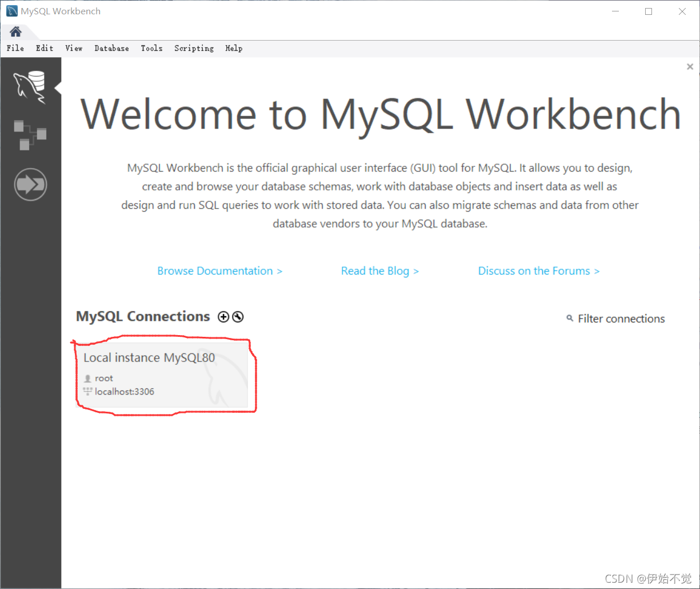Open the Edit menu

click(x=45, y=48)
